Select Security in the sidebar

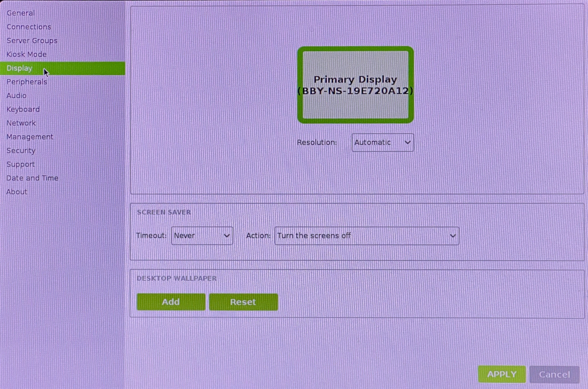click(x=21, y=151)
